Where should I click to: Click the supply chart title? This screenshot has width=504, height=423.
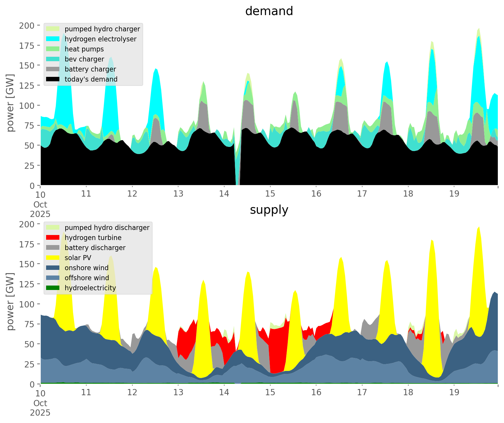tap(269, 210)
